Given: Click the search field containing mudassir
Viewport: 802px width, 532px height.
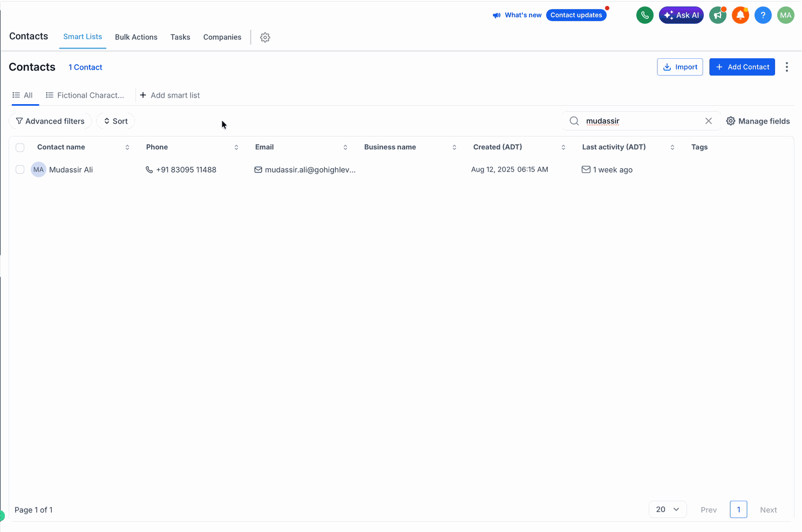Looking at the screenshot, I should click(641, 121).
